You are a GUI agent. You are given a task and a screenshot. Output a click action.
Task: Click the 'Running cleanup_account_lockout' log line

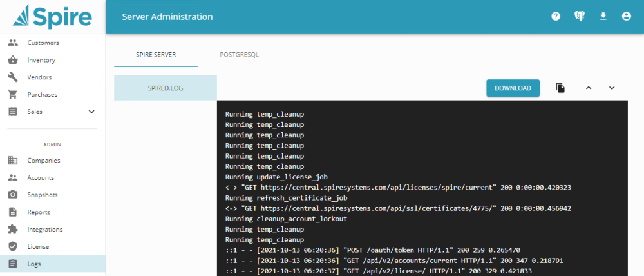287,219
